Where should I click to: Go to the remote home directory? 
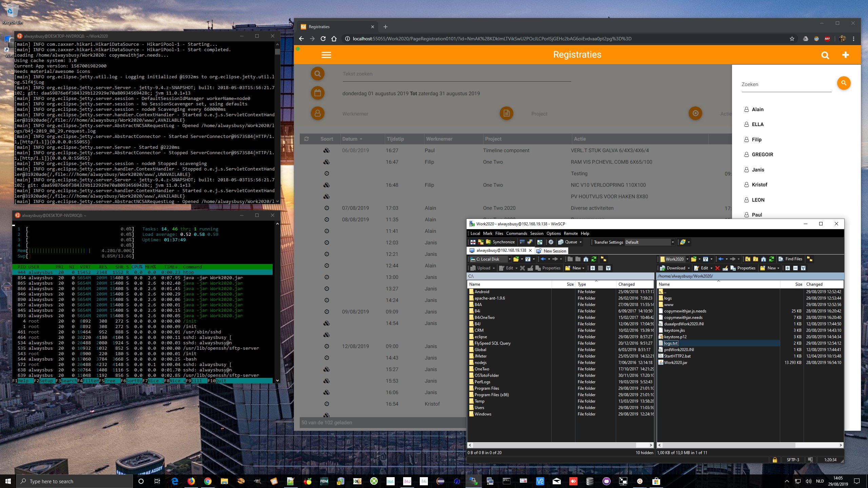(764, 259)
